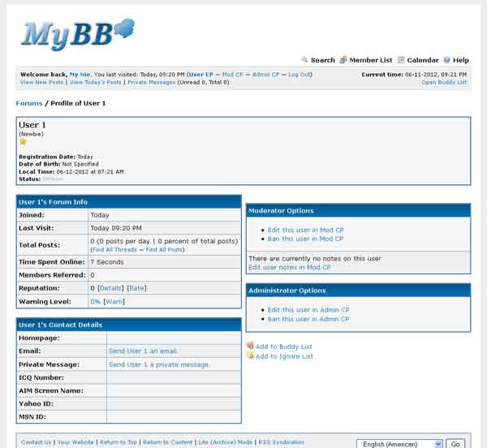Click Send User 1 a private message

point(159,364)
